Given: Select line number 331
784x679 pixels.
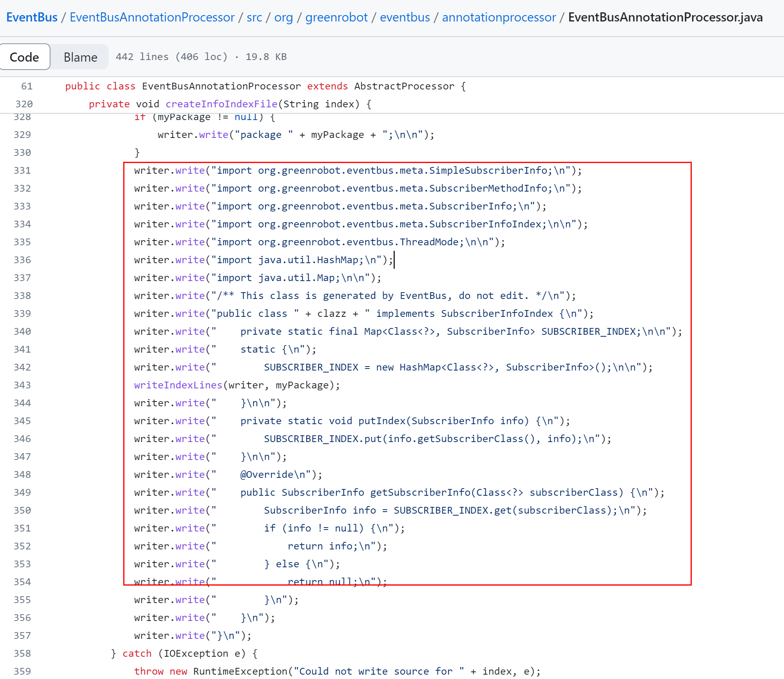Looking at the screenshot, I should (x=22, y=171).
